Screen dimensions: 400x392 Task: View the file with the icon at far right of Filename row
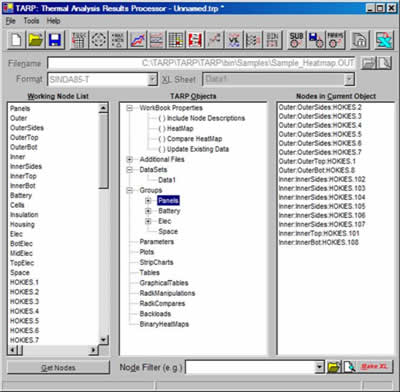(384, 63)
